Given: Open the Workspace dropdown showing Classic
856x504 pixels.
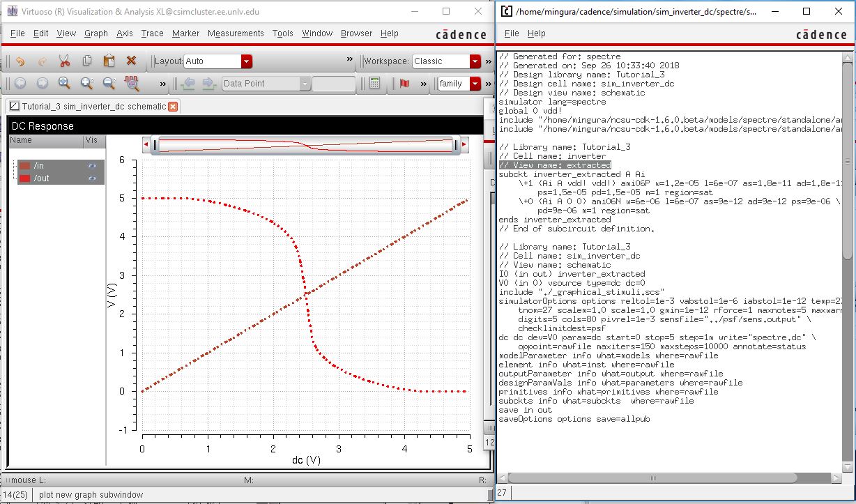Looking at the screenshot, I should point(476,61).
